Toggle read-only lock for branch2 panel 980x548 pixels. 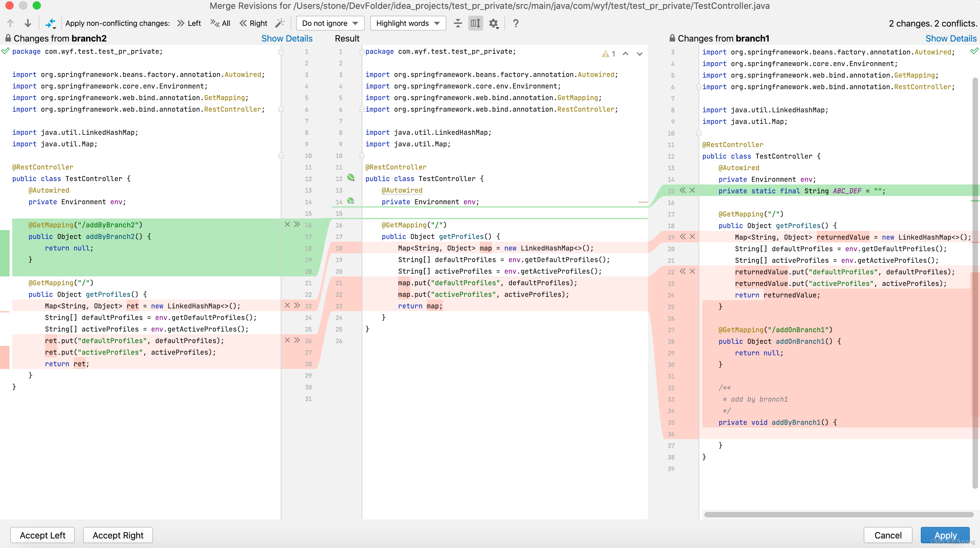7,38
